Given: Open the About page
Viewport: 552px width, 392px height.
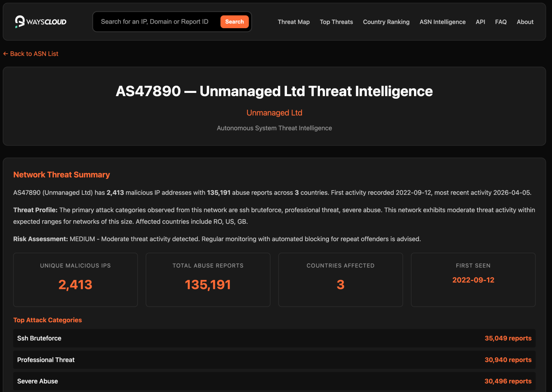Looking at the screenshot, I should [x=525, y=22].
